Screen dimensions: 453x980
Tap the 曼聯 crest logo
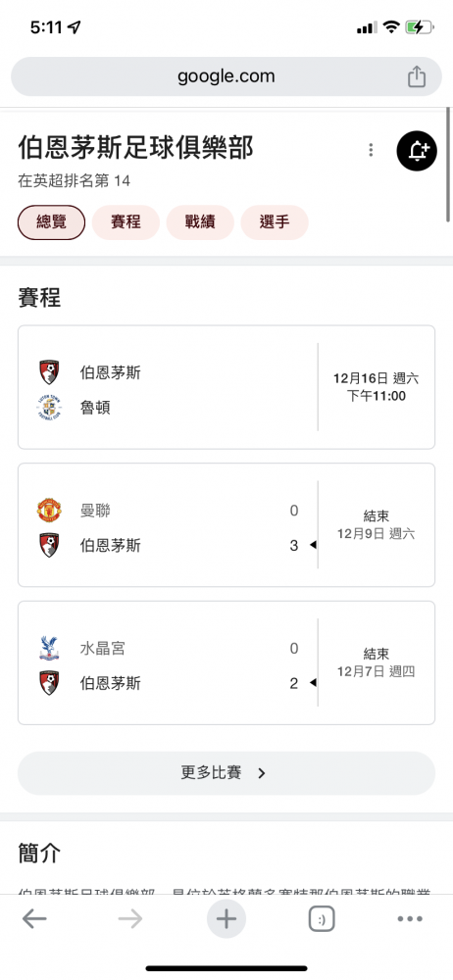point(49,511)
